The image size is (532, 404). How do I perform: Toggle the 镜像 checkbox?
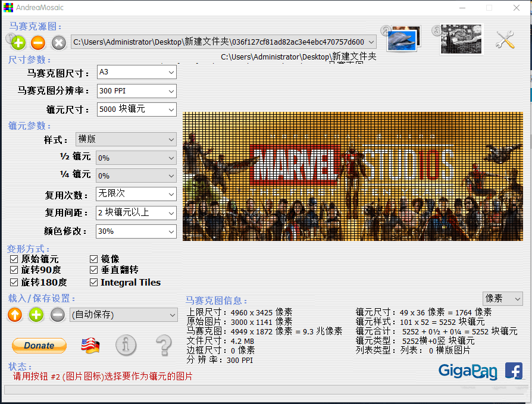[x=94, y=259]
